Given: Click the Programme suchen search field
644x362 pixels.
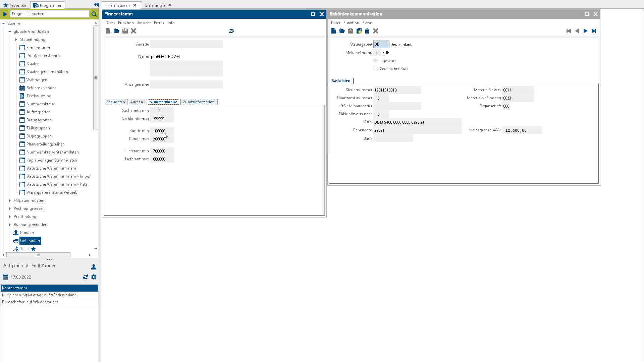Looking at the screenshot, I should (x=50, y=14).
